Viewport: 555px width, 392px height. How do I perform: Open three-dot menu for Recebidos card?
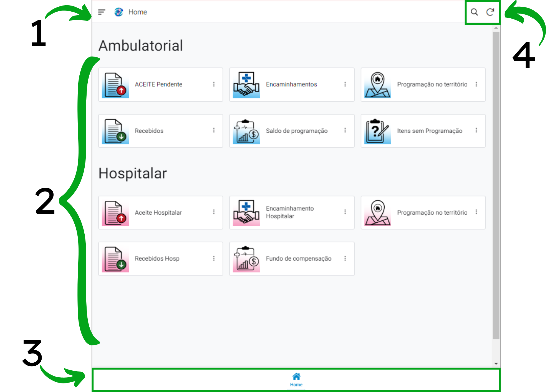214,130
